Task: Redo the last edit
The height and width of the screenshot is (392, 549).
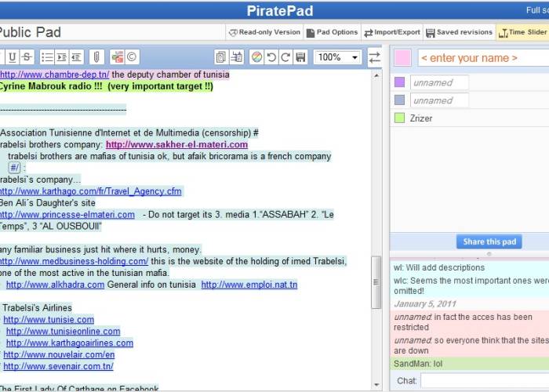Action: pyautogui.click(x=285, y=57)
